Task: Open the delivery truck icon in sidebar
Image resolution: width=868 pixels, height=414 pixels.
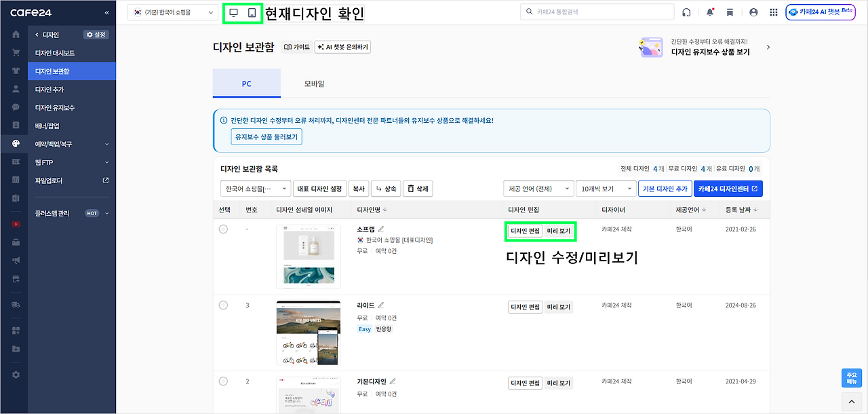Action: click(16, 305)
